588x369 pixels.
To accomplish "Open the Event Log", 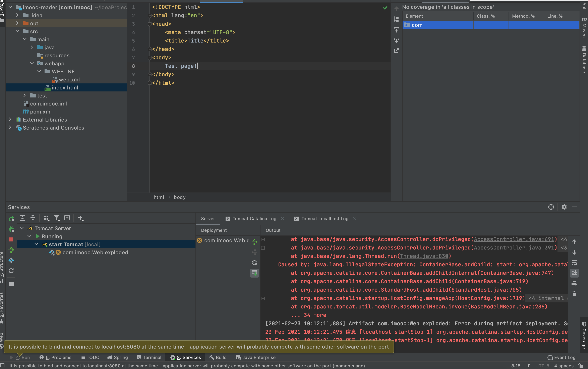I will (x=562, y=357).
